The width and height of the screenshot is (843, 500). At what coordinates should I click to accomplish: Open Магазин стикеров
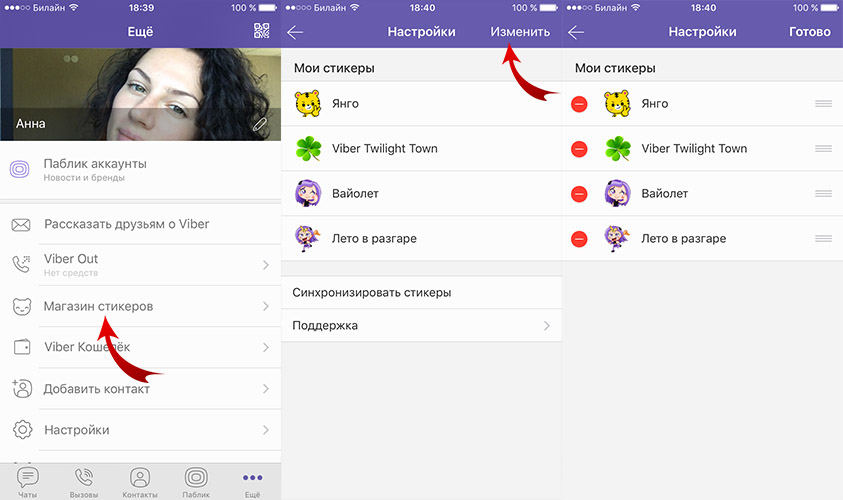[140, 306]
